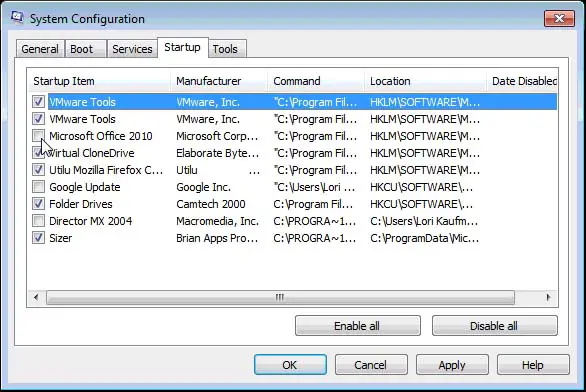Click the C:\Users\Lori Kaufm... location cell
The image size is (586, 392).
click(x=424, y=221)
